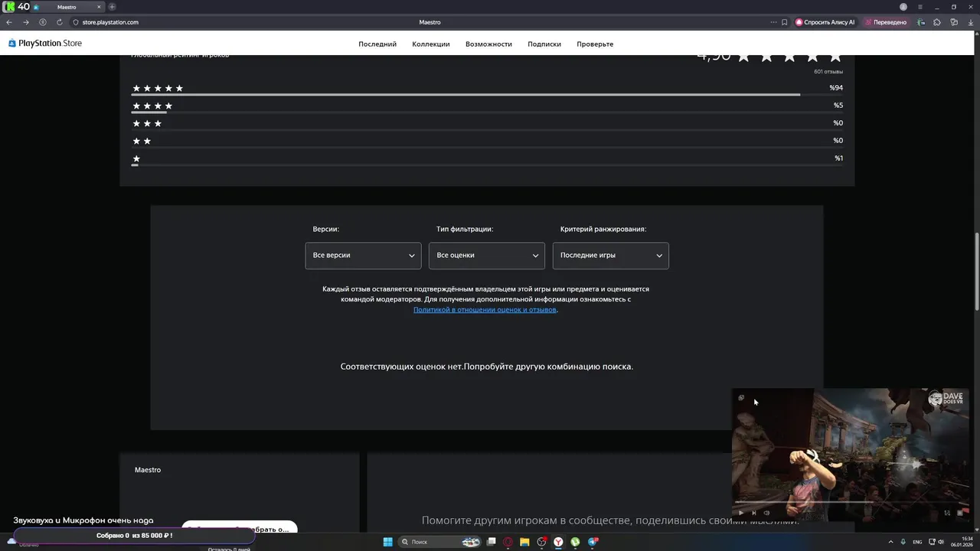This screenshot has height=551, width=980.
Task: Expand the 'Все оценки' filter dropdown
Action: coord(487,256)
